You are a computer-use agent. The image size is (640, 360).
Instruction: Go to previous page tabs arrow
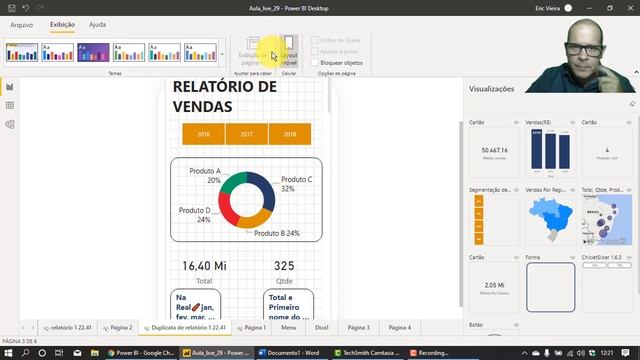point(23,327)
